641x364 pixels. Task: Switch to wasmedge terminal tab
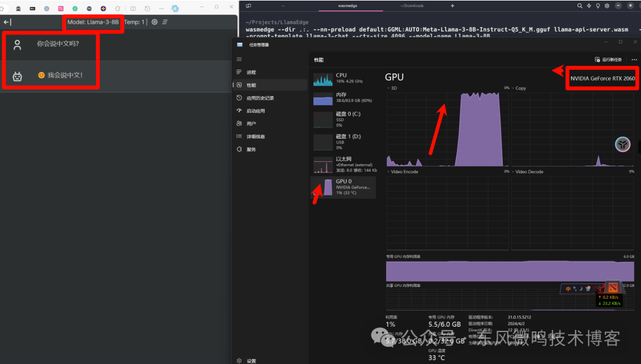[347, 6]
